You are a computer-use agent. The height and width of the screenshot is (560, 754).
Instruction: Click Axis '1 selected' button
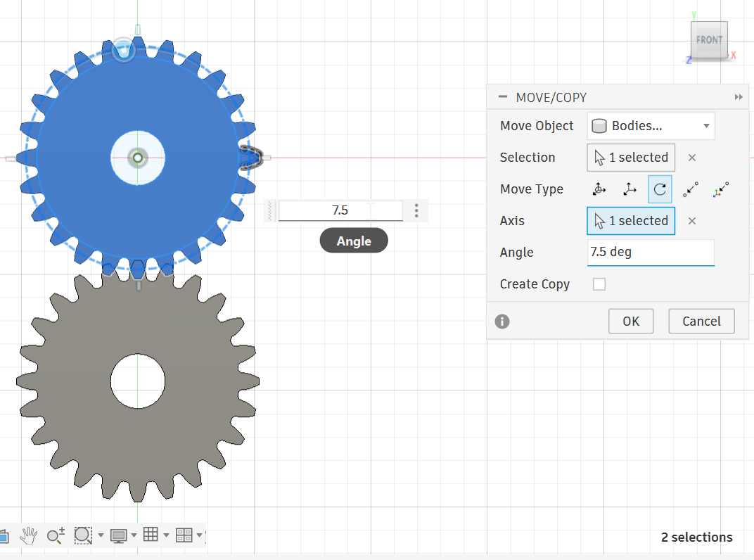point(631,221)
